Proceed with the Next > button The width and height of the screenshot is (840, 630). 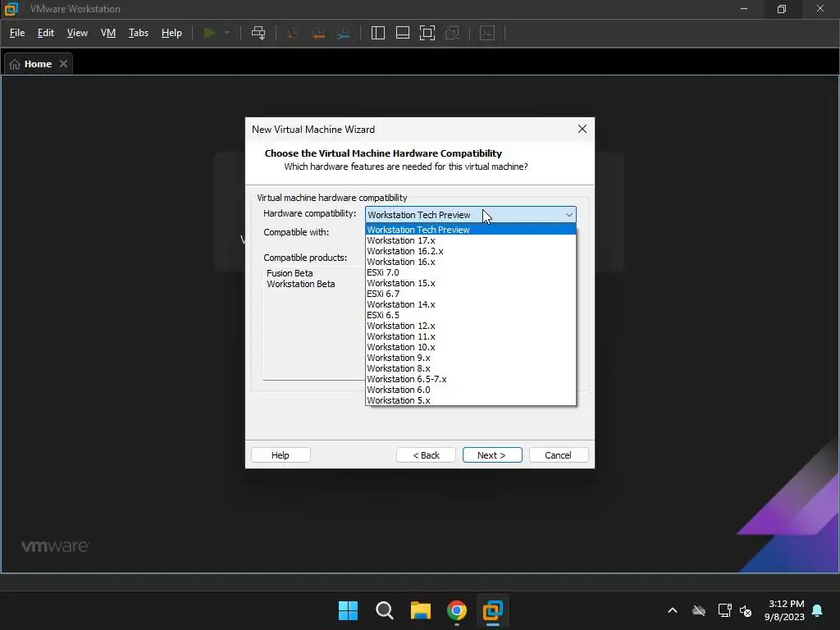(x=492, y=455)
